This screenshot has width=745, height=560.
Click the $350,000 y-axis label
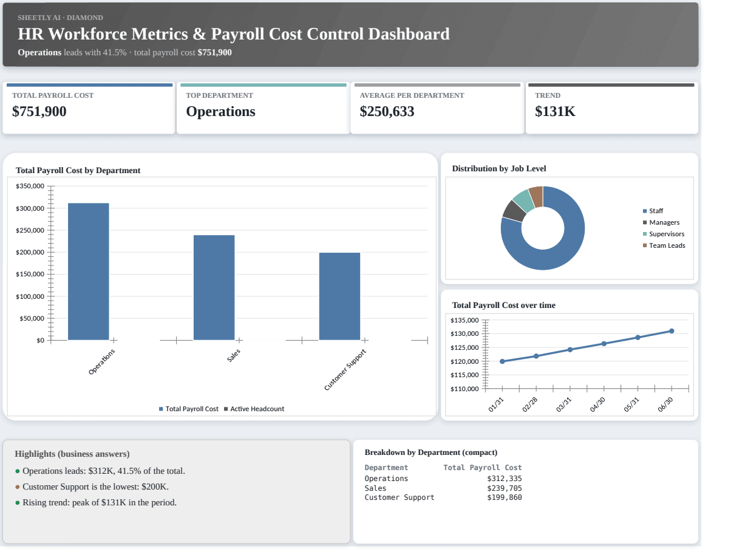pyautogui.click(x=30, y=186)
